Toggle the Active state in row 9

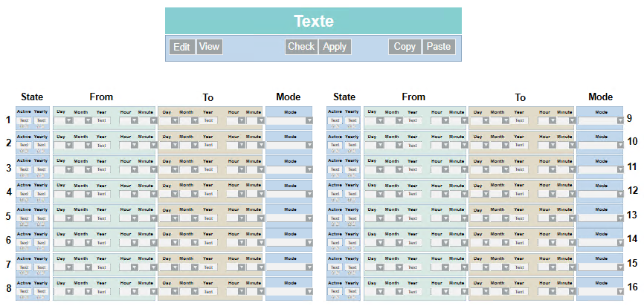point(335,120)
